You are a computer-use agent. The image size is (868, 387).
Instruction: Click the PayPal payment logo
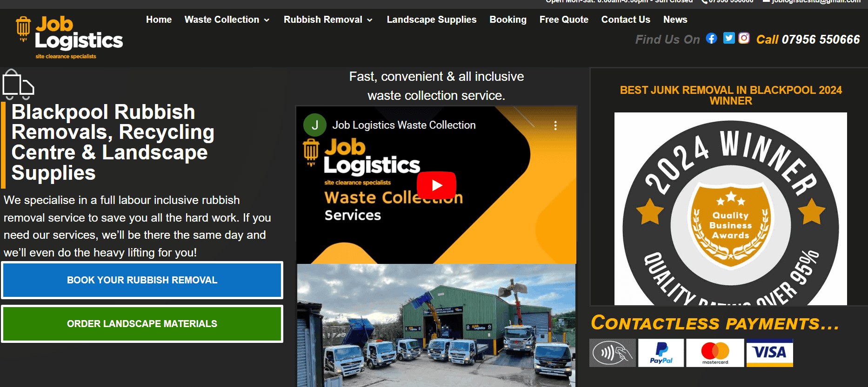pos(661,353)
